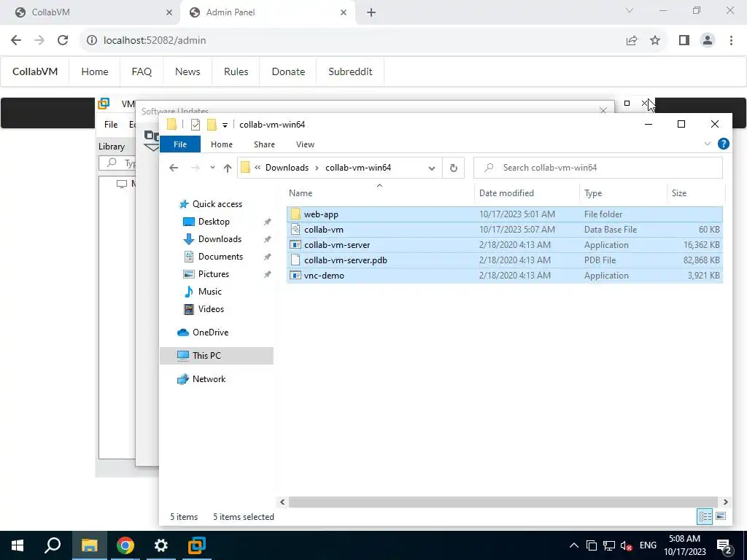Open Network in navigation pane
The width and height of the screenshot is (747, 560).
(209, 379)
